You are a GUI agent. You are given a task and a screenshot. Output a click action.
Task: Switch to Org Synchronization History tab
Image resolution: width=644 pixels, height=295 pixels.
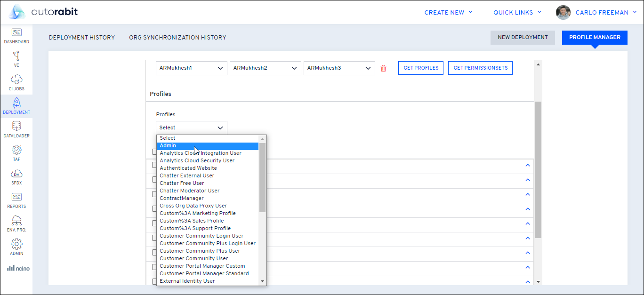pos(177,38)
